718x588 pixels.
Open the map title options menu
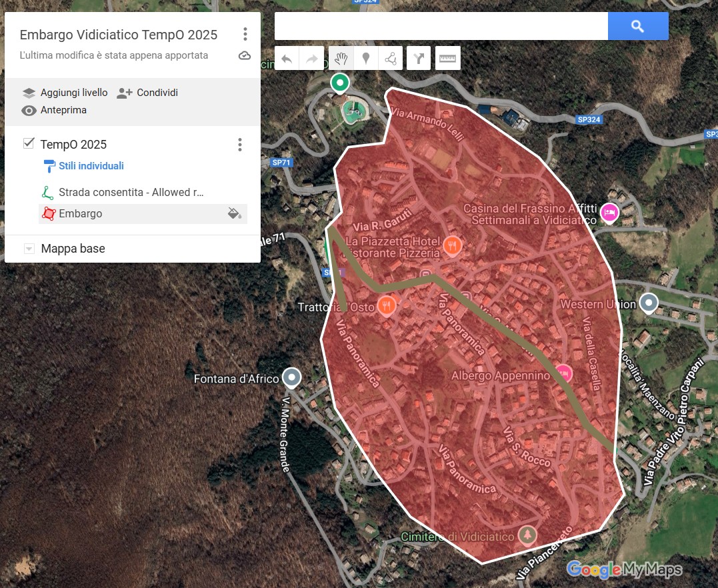[x=245, y=35]
